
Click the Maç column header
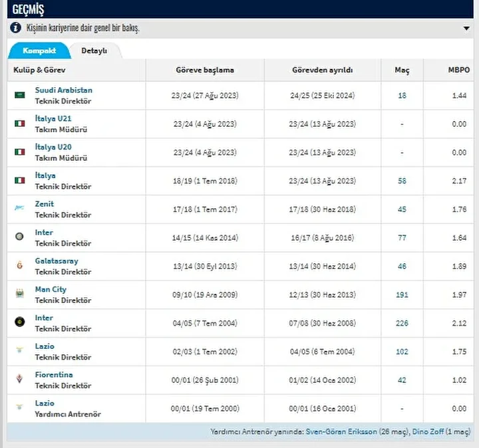click(x=402, y=70)
